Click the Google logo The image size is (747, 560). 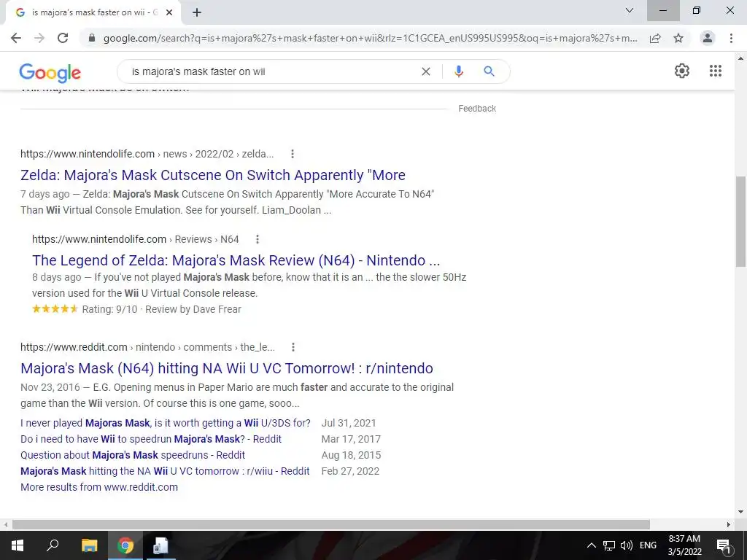pos(50,72)
